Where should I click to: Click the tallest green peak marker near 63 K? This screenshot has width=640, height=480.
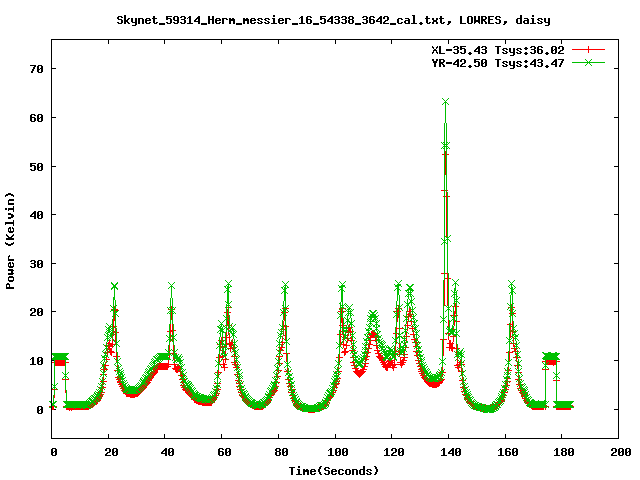445,102
